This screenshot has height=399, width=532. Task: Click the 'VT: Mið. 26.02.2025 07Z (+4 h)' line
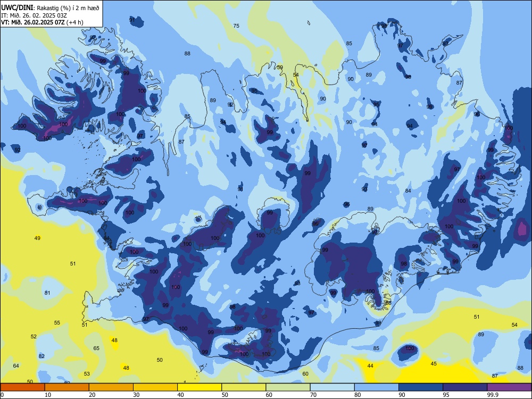(x=42, y=22)
